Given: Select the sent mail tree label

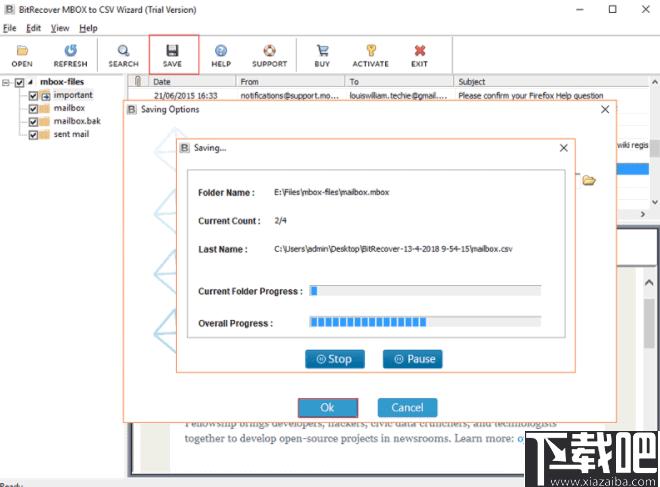Looking at the screenshot, I should [71, 134].
